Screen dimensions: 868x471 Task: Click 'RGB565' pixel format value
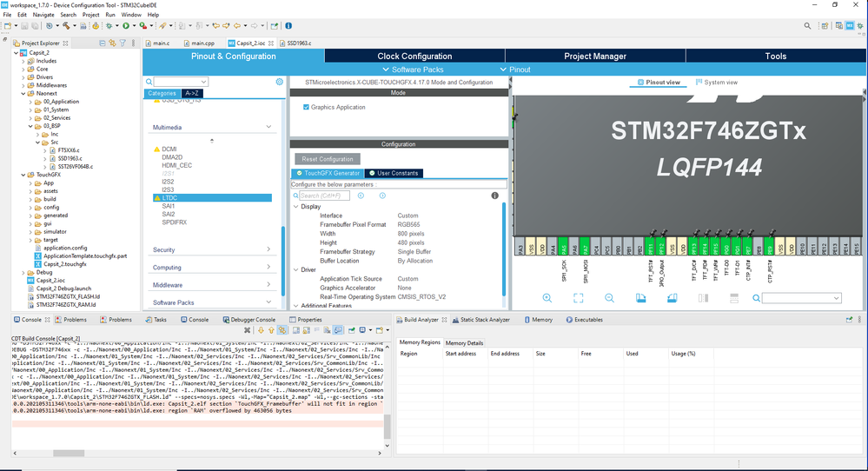pos(408,225)
